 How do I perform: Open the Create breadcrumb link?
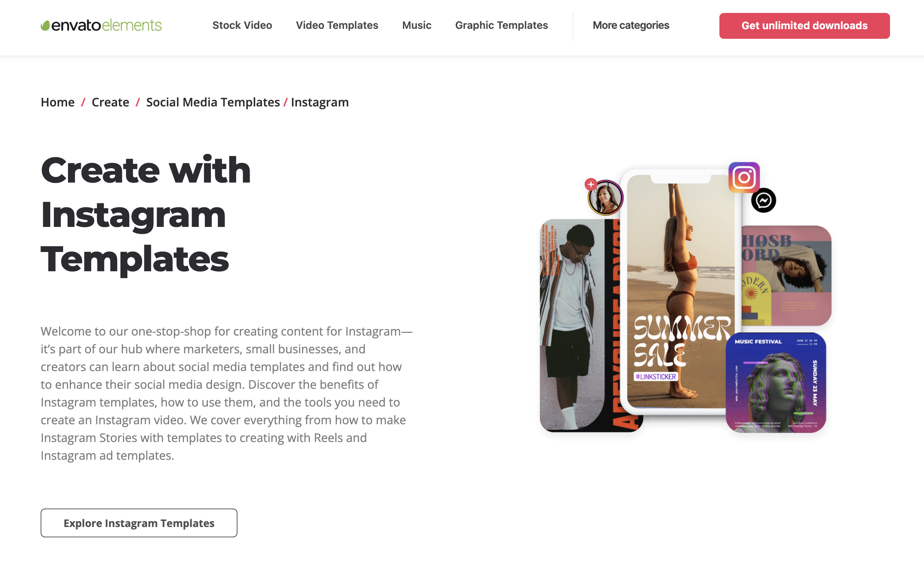110,102
